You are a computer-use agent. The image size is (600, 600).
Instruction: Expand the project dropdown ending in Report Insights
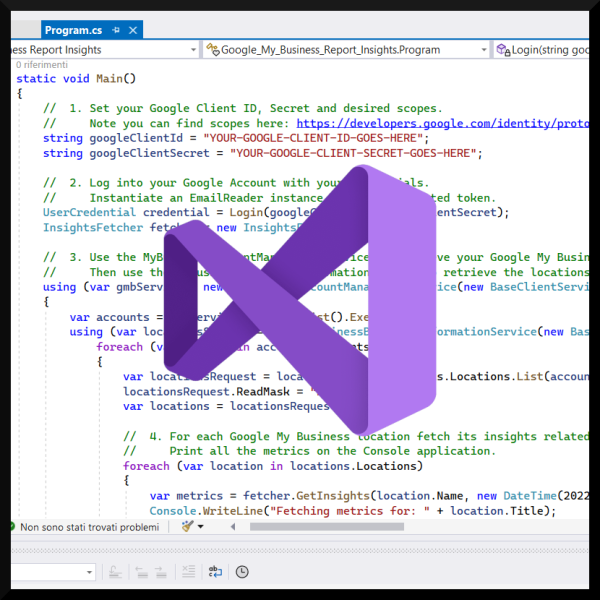(193, 50)
